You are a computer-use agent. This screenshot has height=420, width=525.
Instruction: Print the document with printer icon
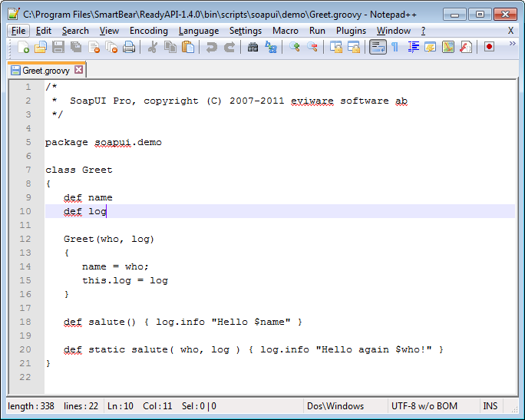click(x=129, y=47)
